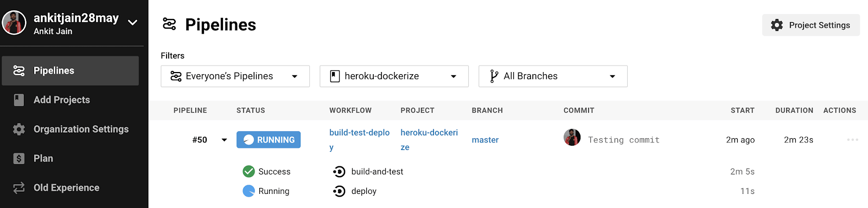Click the deploy job icon
The width and height of the screenshot is (868, 208).
[x=339, y=191]
